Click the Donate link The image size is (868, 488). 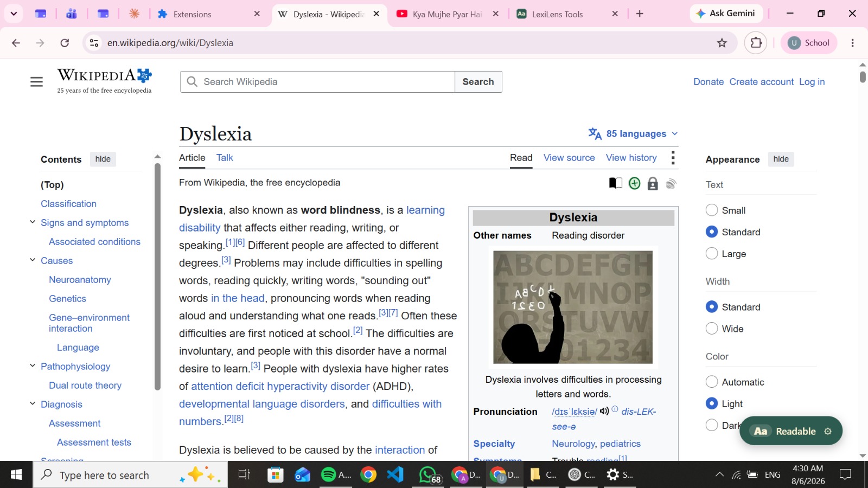pyautogui.click(x=709, y=82)
